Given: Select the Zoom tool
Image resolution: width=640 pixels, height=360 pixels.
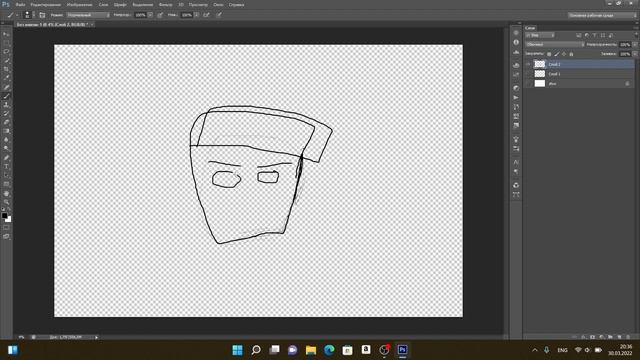Looking at the screenshot, I should [6, 202].
